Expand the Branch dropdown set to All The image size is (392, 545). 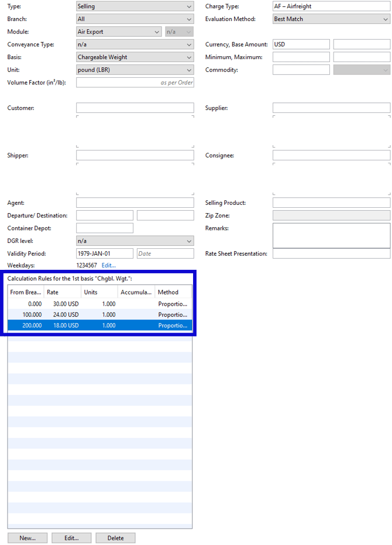(135, 19)
